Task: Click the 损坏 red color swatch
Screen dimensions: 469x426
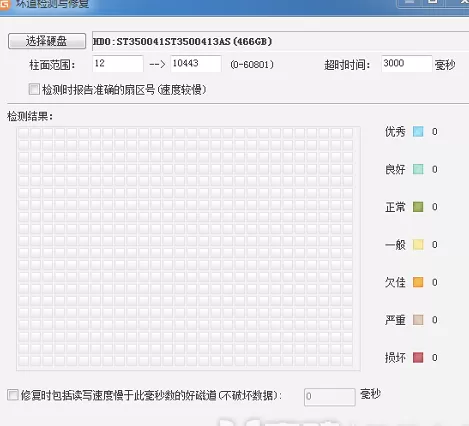Action: 418,358
